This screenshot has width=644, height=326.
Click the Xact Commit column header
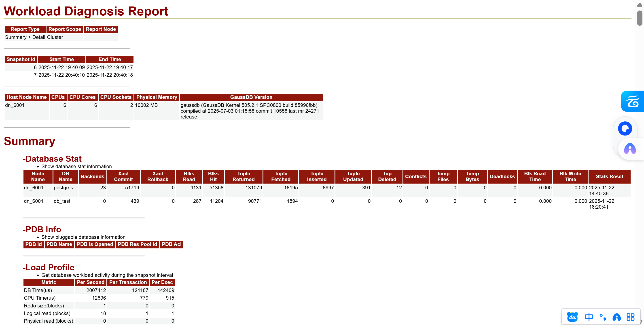123,176
